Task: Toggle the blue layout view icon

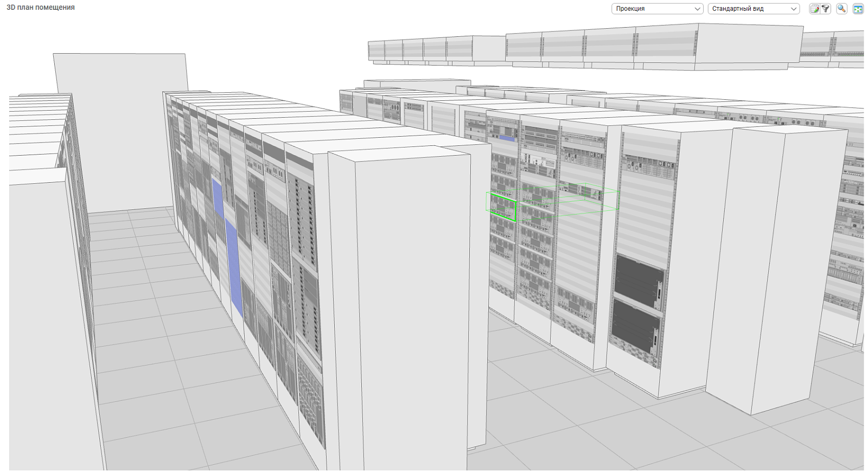Action: 858,9
